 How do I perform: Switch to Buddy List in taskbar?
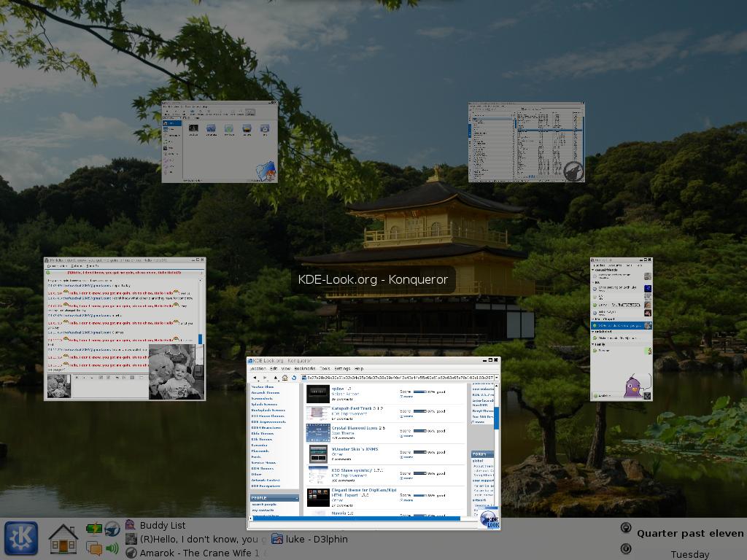pyautogui.click(x=163, y=525)
